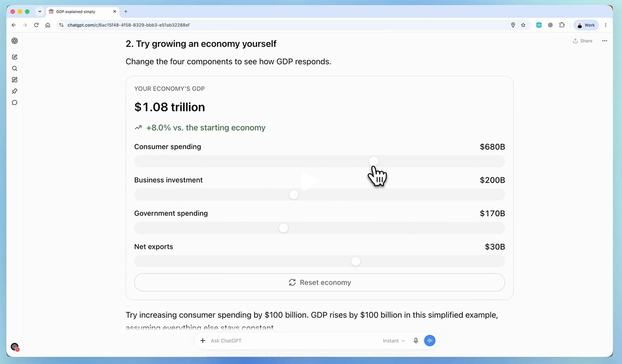622x364 pixels.
Task: Click the $1.08 trillion GDP value
Action: tap(169, 107)
